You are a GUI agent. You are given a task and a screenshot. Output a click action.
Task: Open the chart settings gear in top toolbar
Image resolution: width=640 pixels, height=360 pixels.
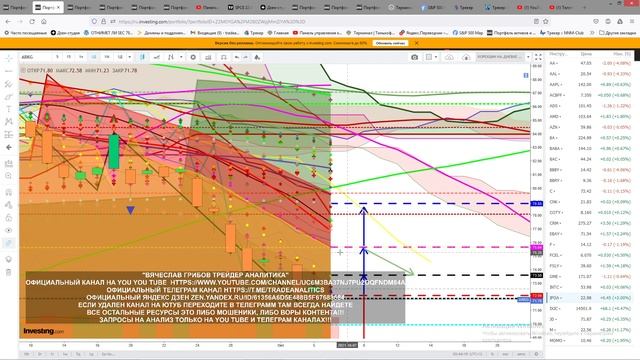(x=193, y=57)
